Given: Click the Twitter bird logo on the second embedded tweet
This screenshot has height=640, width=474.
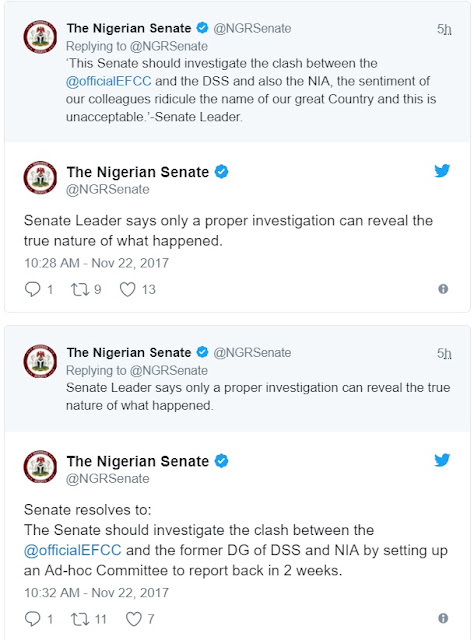Looking at the screenshot, I should [442, 460].
